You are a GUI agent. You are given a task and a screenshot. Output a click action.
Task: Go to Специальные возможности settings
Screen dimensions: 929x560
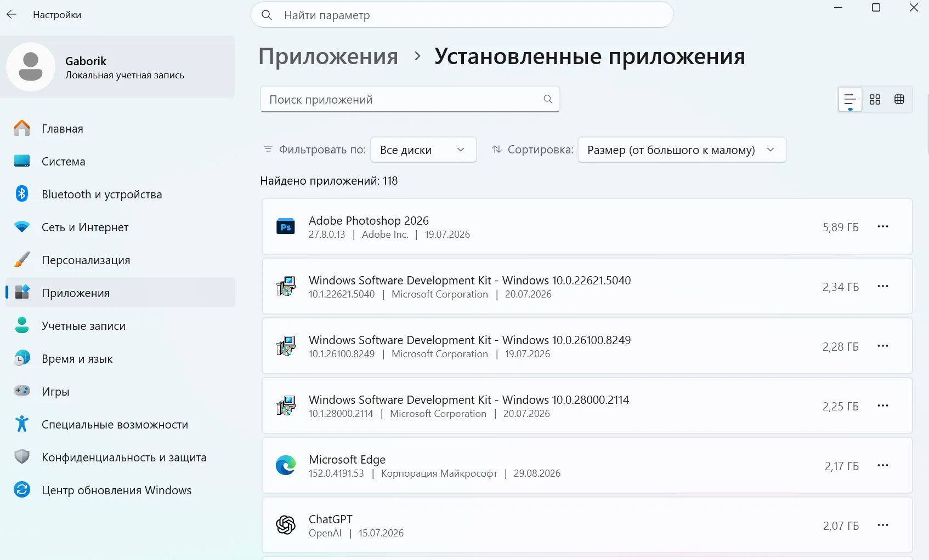point(120,424)
